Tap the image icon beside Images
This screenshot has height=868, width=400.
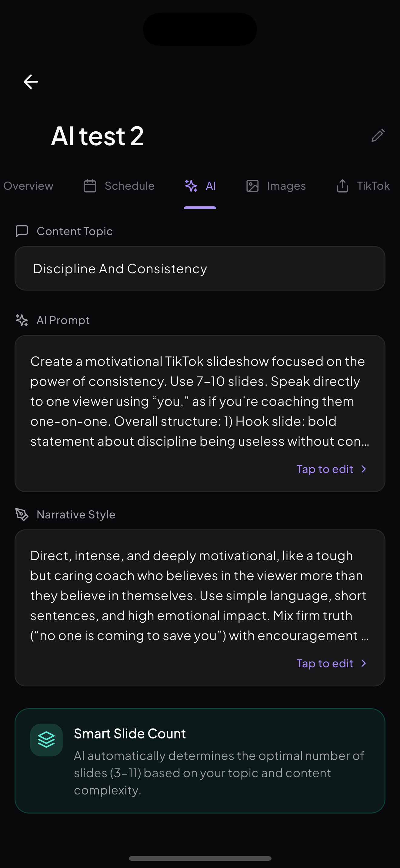coord(252,186)
